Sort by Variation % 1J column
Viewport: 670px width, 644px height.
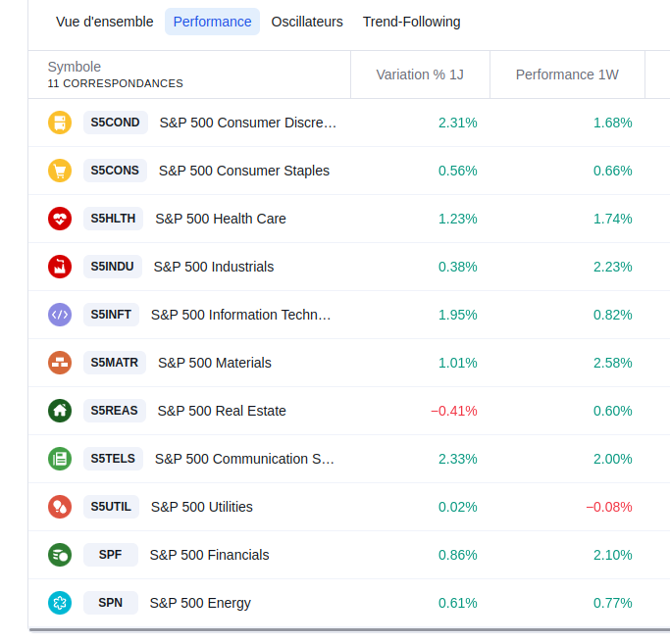pyautogui.click(x=420, y=74)
